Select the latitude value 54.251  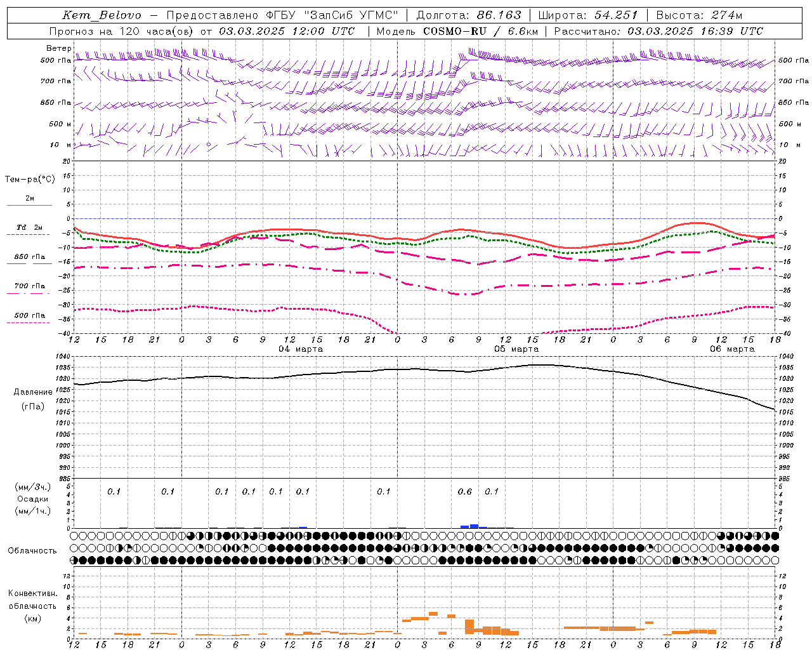[615, 15]
